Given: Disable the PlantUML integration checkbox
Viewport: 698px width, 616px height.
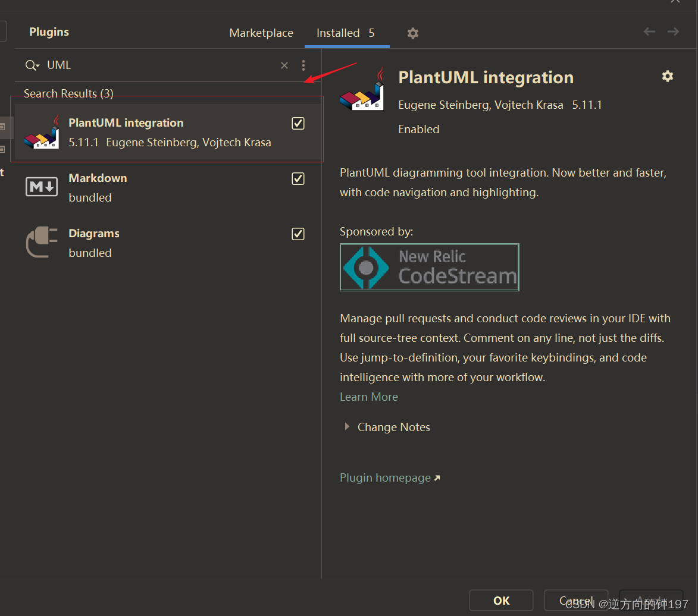Looking at the screenshot, I should (298, 123).
